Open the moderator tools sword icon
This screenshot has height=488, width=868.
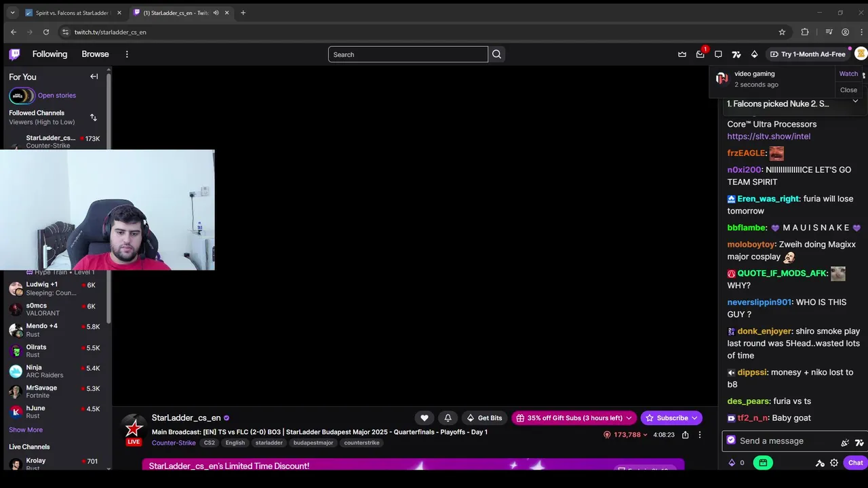820,463
